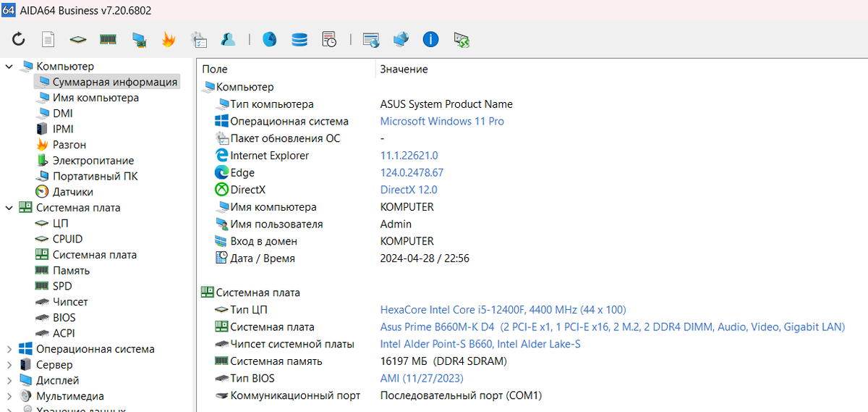The width and height of the screenshot is (868, 412).
Task: Expand the Операционная система tree node
Action: 9,349
